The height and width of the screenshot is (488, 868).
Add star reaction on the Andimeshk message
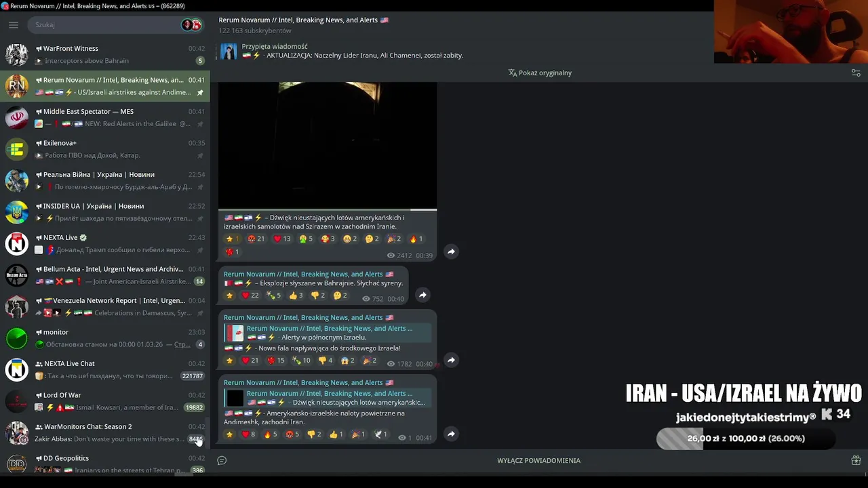tap(229, 434)
